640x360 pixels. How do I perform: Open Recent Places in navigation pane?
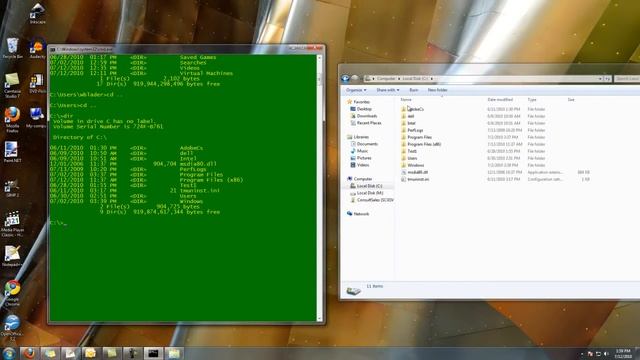(x=366, y=123)
